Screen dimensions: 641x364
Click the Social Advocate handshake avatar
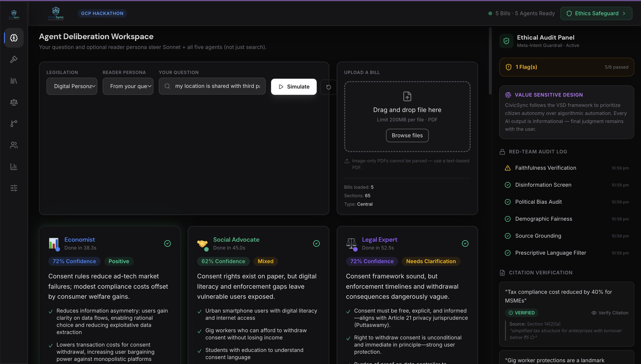coord(202,244)
